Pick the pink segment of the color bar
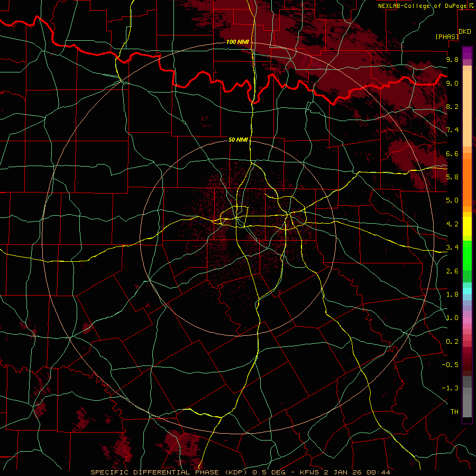Screen dimensions: 476x476 pyautogui.click(x=467, y=321)
